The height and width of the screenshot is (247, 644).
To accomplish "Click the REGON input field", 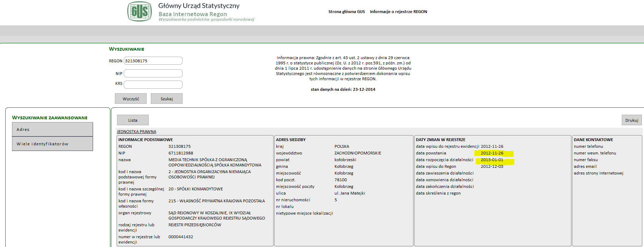I will pos(153,61).
